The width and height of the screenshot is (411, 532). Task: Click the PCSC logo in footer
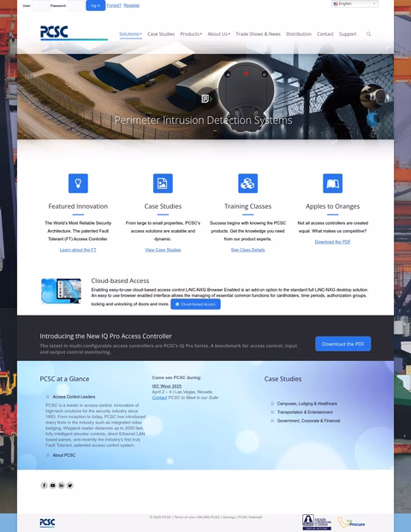[47, 523]
